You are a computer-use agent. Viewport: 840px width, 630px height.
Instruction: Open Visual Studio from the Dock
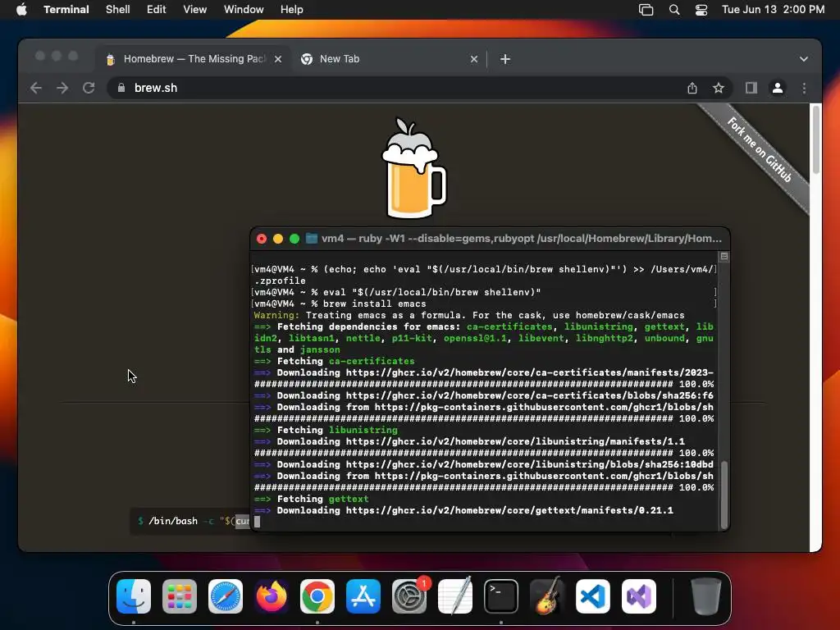click(638, 596)
